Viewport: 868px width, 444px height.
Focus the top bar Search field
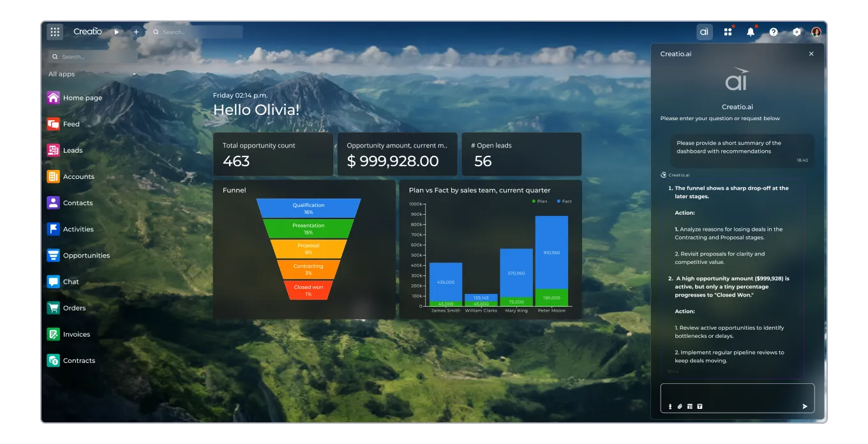click(x=195, y=32)
